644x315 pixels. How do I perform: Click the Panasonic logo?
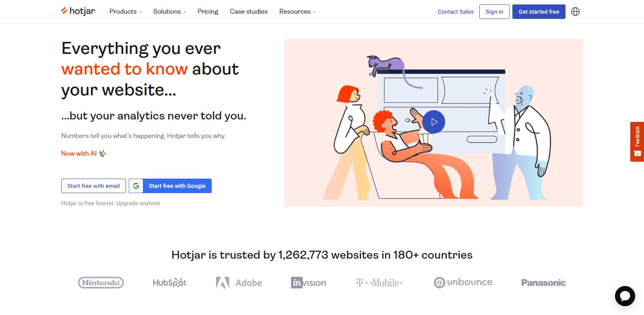pyautogui.click(x=543, y=283)
